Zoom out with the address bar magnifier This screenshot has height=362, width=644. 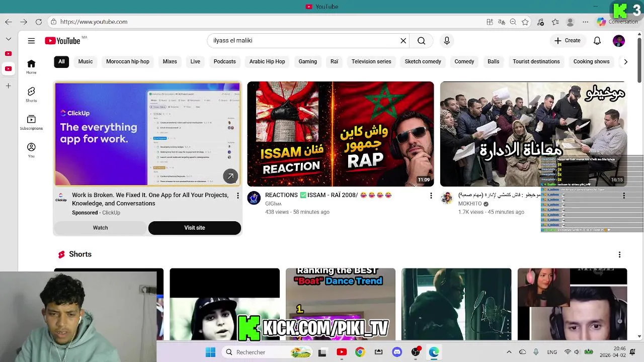tap(513, 22)
